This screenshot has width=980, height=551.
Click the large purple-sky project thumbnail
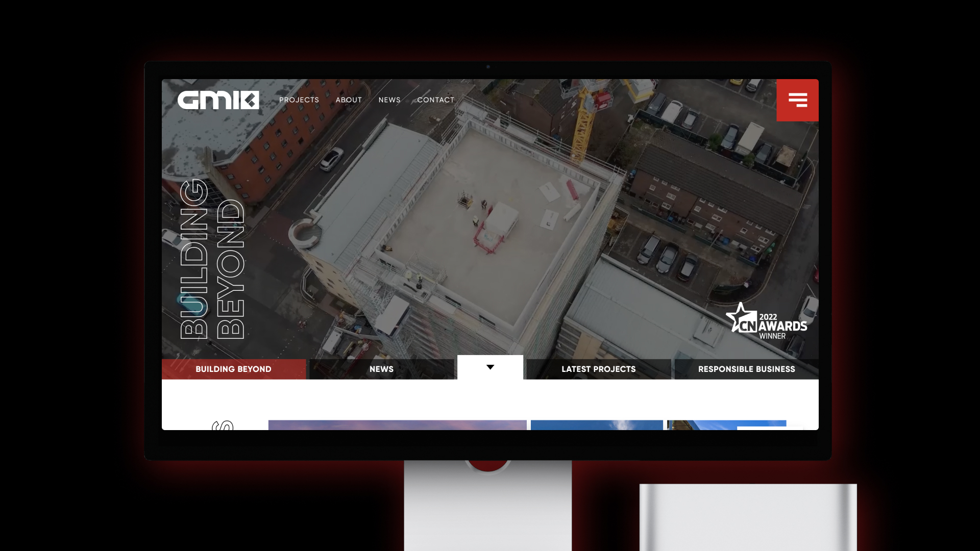tap(397, 425)
